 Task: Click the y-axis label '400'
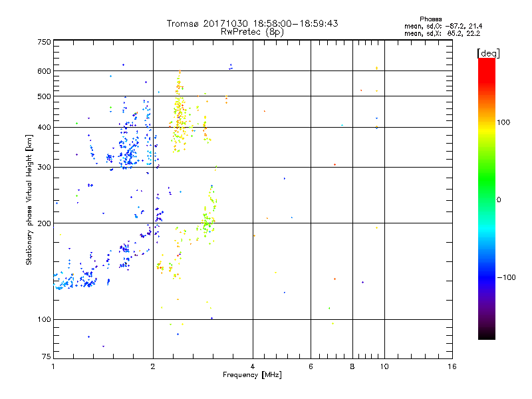pos(44,128)
